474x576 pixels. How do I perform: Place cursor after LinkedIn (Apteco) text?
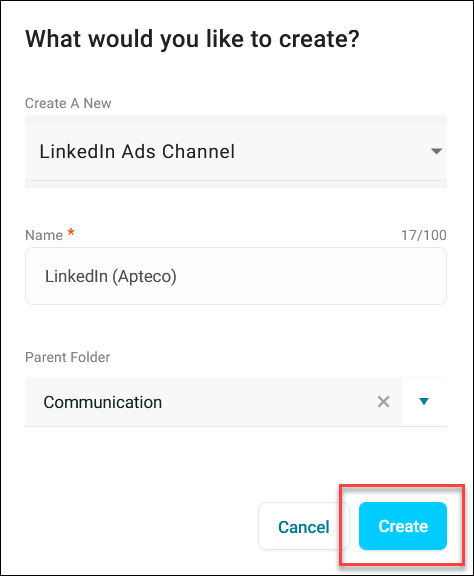pyautogui.click(x=178, y=276)
